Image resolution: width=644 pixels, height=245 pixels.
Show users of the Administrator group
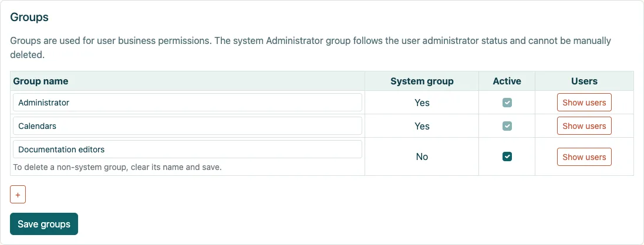(x=584, y=103)
